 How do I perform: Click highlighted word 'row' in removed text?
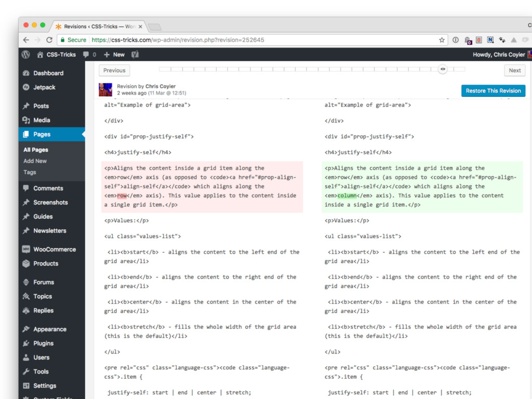(122, 196)
